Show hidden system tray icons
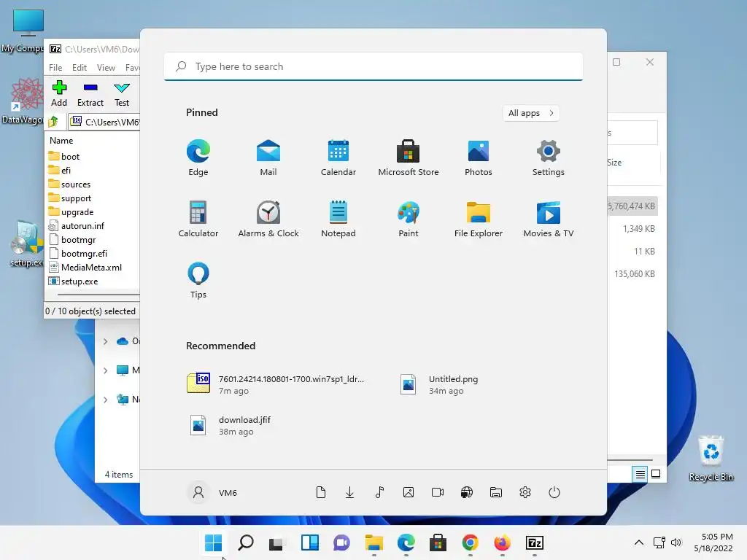This screenshot has width=747, height=560. click(x=639, y=542)
